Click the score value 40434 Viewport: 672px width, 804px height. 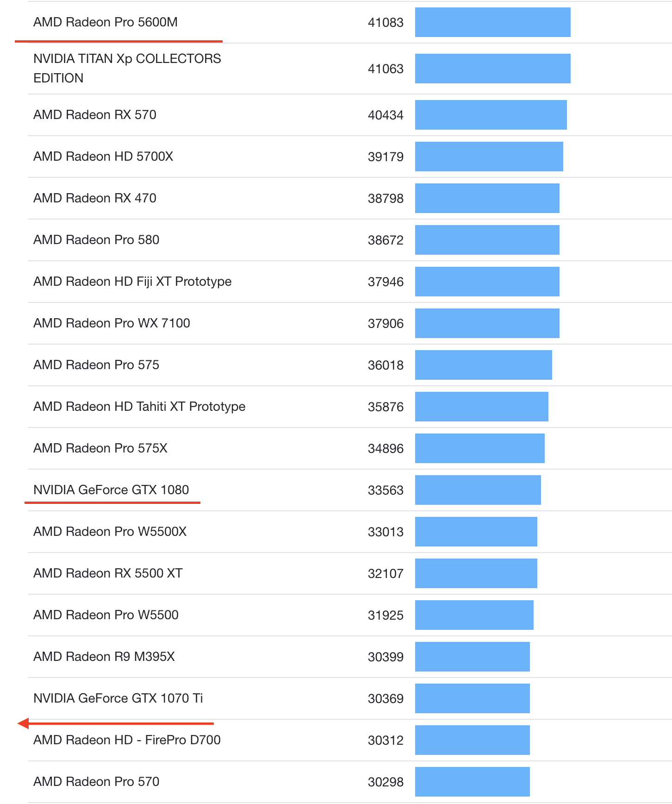pyautogui.click(x=386, y=115)
